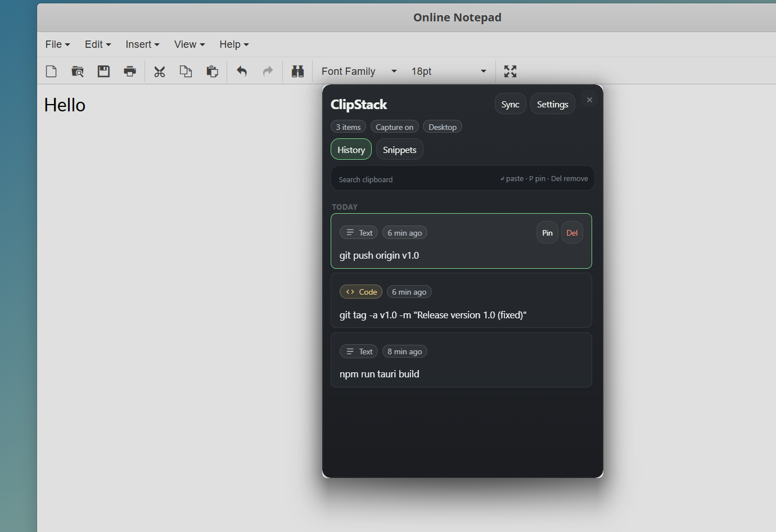The width and height of the screenshot is (776, 532).
Task: Open the Insert menu
Action: click(142, 44)
